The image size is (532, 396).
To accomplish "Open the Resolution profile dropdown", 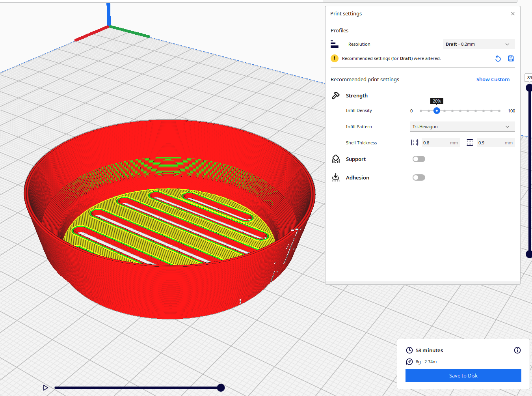I will coord(479,44).
